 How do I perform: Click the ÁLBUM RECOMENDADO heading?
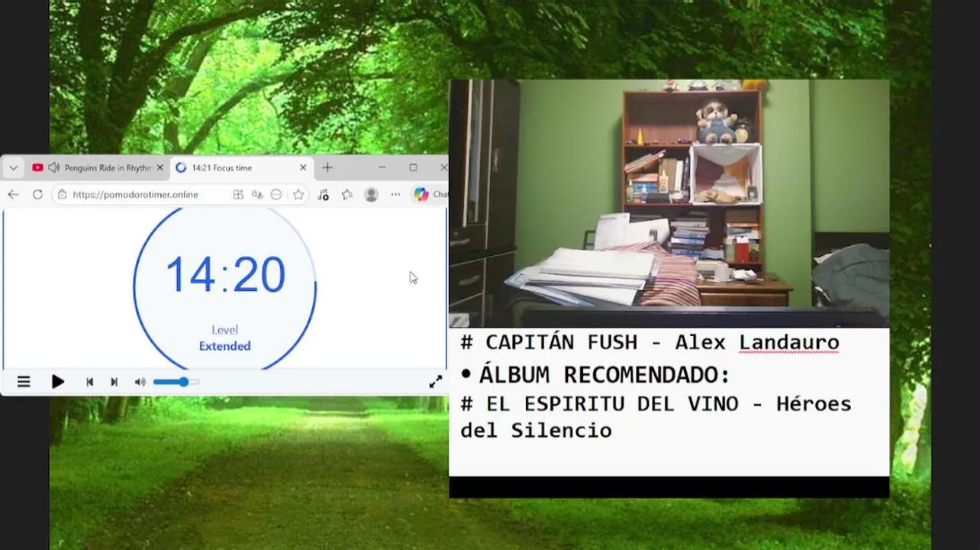[604, 375]
